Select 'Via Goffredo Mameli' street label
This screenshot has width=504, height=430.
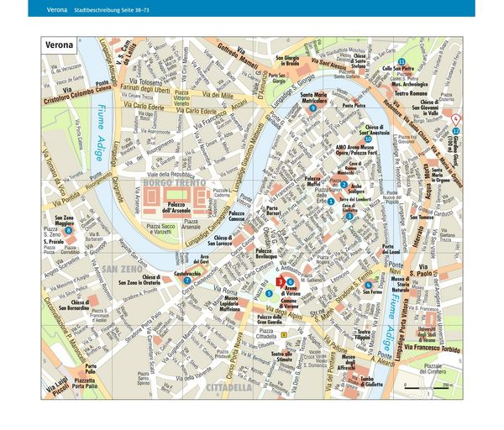(x=238, y=55)
